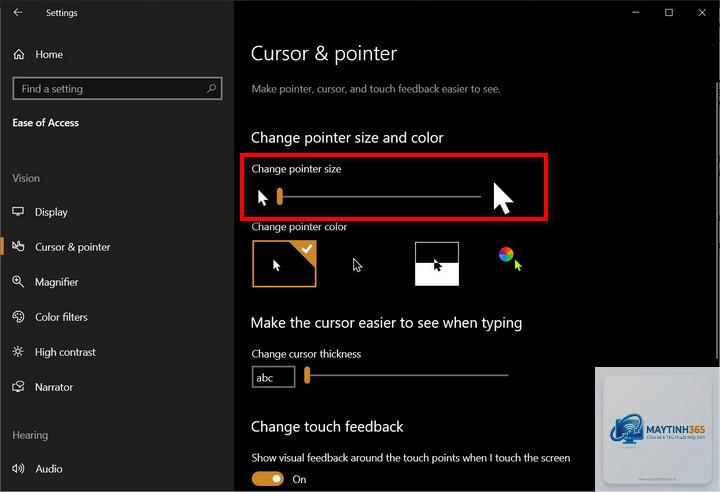Image resolution: width=720 pixels, height=492 pixels.
Task: Click the Cursor & pointer page title
Action: click(324, 54)
